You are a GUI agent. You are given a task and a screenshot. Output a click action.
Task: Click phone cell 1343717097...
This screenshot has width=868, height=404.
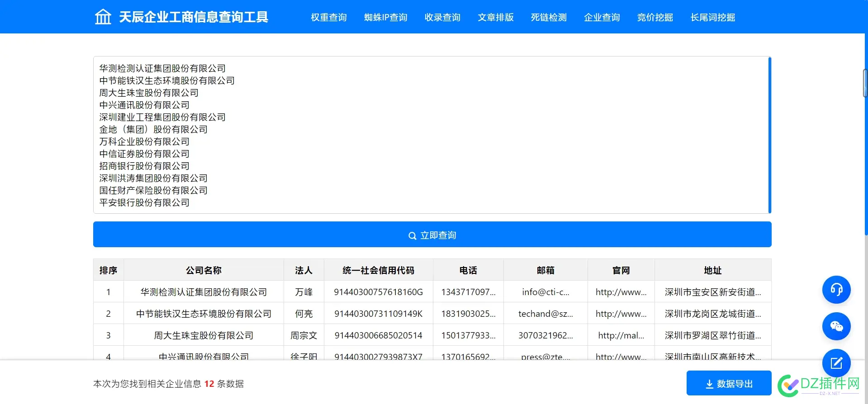(x=468, y=292)
